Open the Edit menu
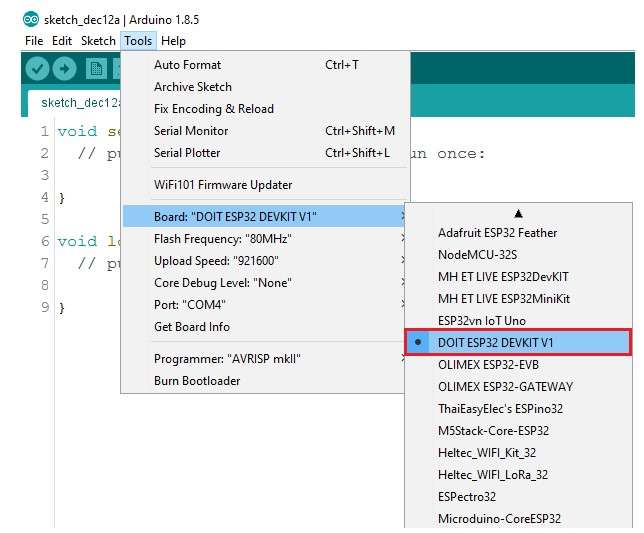This screenshot has height=533, width=644. coord(62,41)
